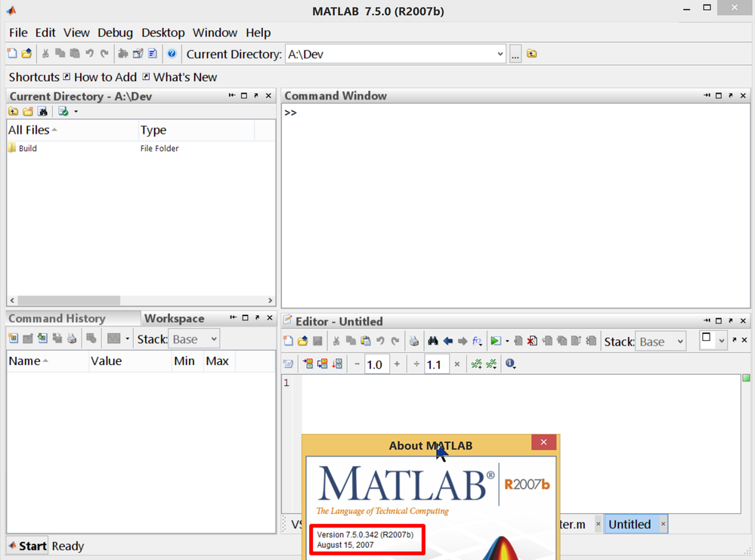Import data in Workspace toolbar
This screenshot has width=755, height=560.
(x=42, y=339)
